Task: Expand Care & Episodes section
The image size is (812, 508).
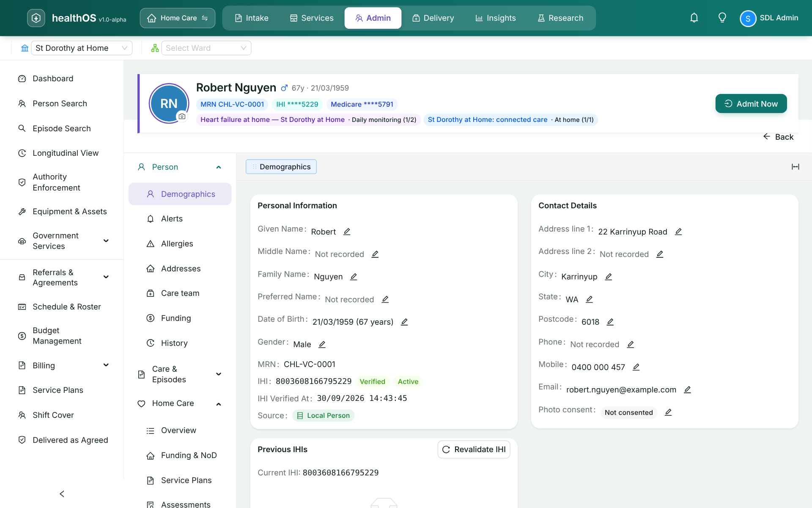Action: pyautogui.click(x=219, y=374)
